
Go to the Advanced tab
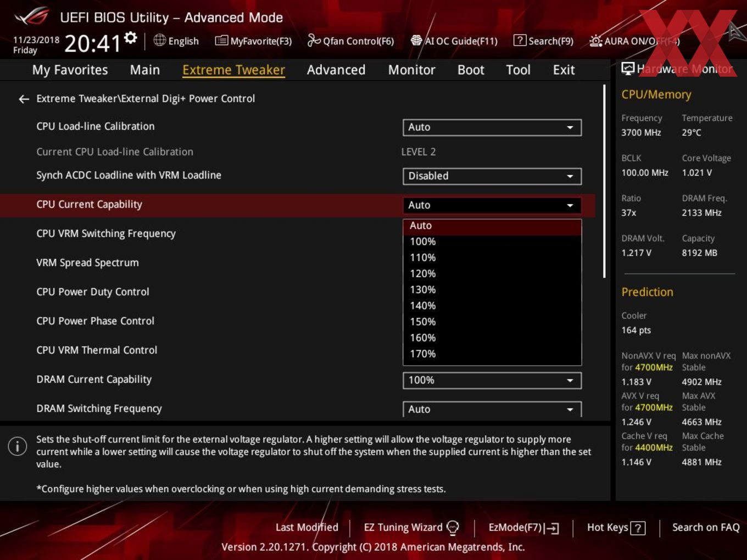click(x=336, y=70)
